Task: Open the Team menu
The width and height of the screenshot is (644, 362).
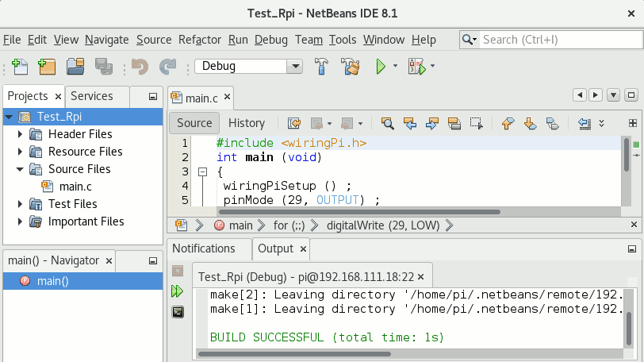Action: (309, 40)
